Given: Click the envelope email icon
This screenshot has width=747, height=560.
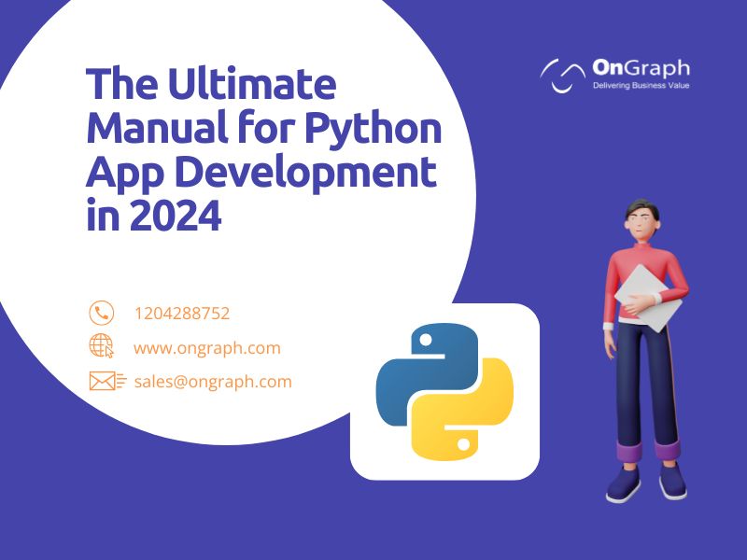Looking at the screenshot, I should coord(107,381).
